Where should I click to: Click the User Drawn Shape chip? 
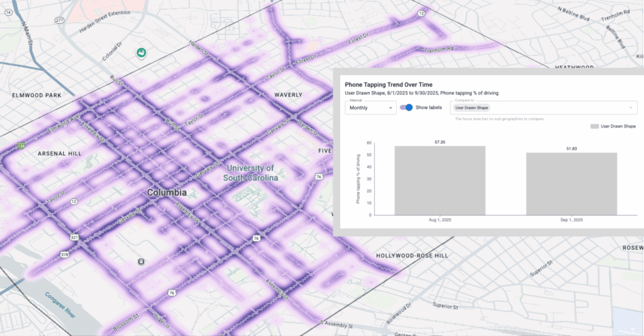(472, 108)
